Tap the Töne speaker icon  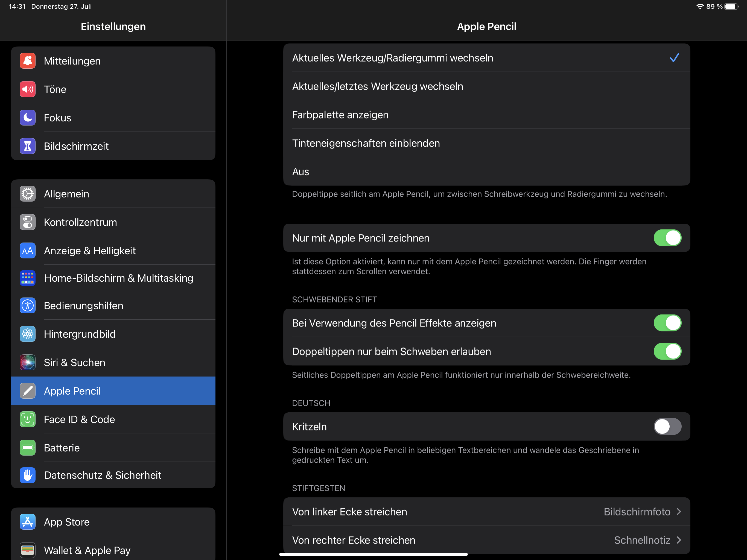click(27, 89)
